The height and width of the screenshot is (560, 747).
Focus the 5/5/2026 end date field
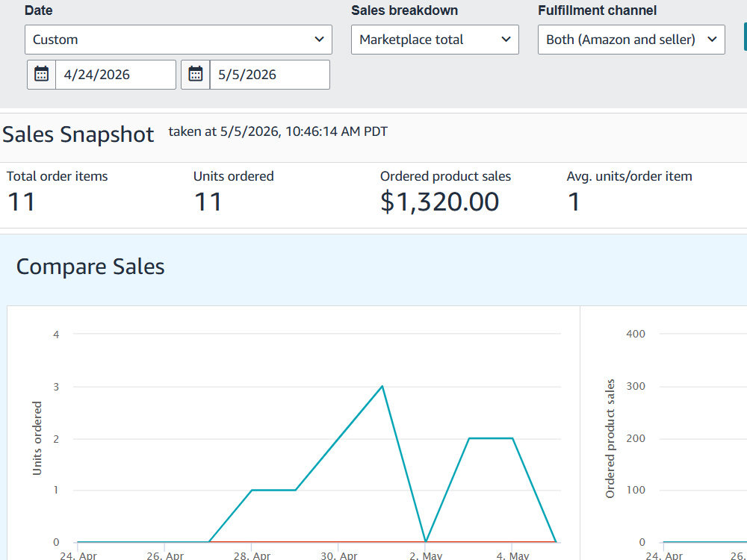(270, 74)
